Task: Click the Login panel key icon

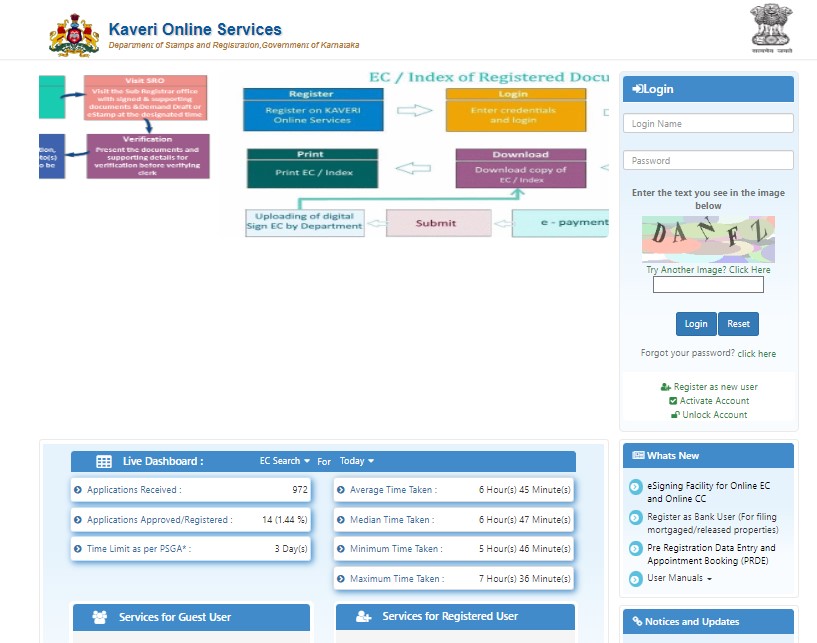Action: [x=638, y=88]
